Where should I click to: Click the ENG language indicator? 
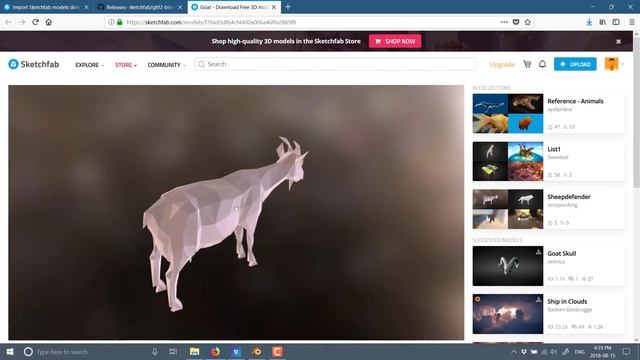(579, 351)
